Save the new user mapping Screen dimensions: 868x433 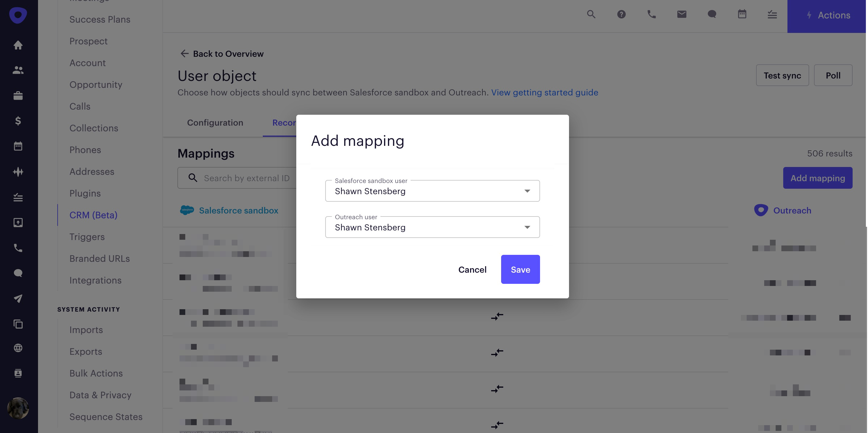coord(520,269)
